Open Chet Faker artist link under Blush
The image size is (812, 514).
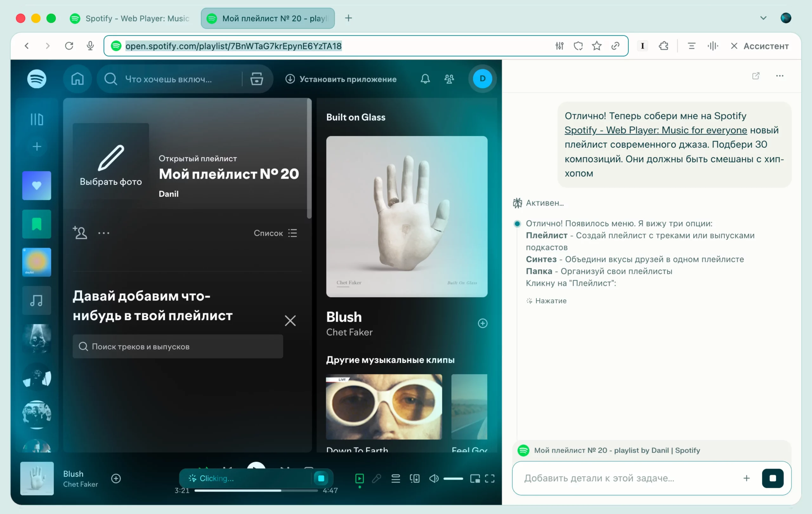(x=349, y=332)
